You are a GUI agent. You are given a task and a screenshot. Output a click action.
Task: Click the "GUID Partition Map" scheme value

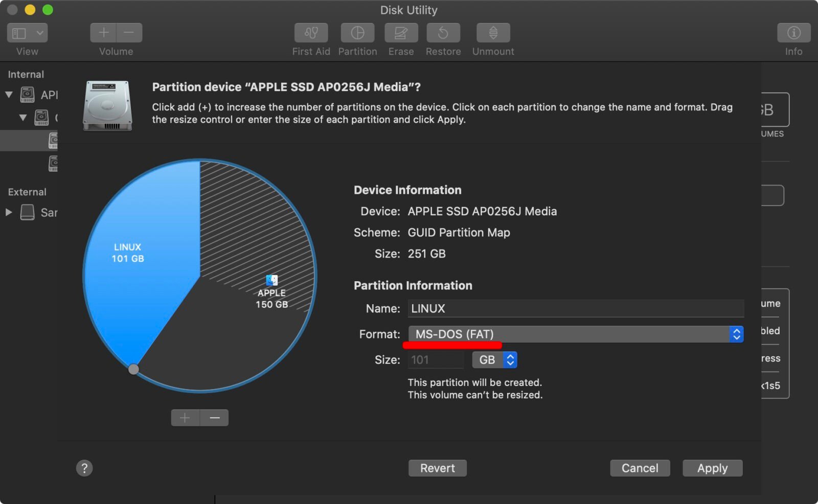[459, 233]
